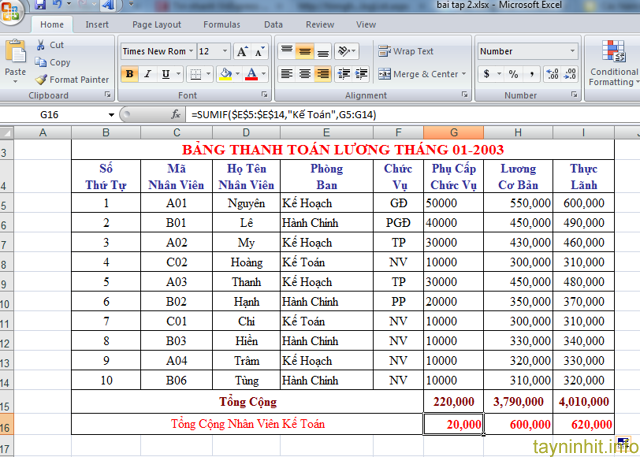Select column G header

[454, 133]
